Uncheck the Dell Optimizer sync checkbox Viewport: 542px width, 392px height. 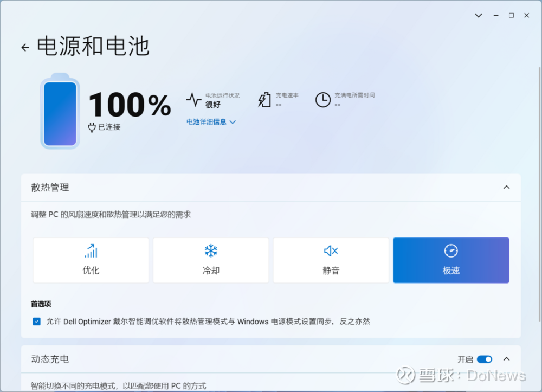(x=37, y=322)
